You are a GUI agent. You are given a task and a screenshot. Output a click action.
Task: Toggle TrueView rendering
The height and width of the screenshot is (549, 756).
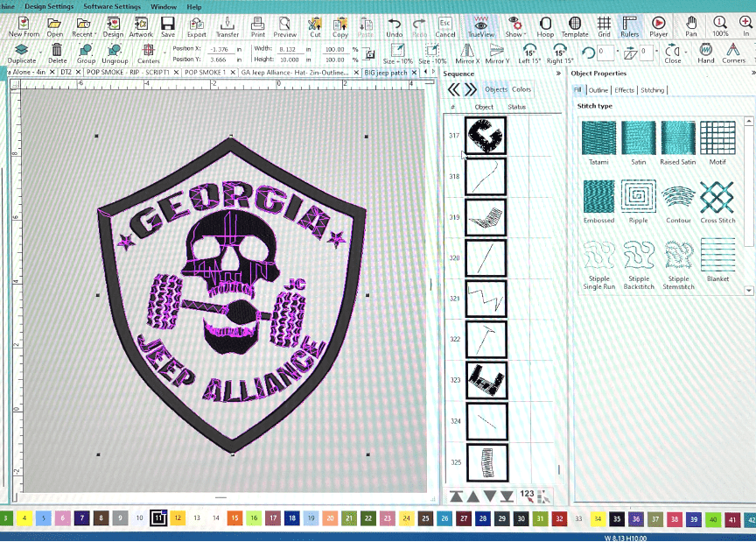coord(480,26)
